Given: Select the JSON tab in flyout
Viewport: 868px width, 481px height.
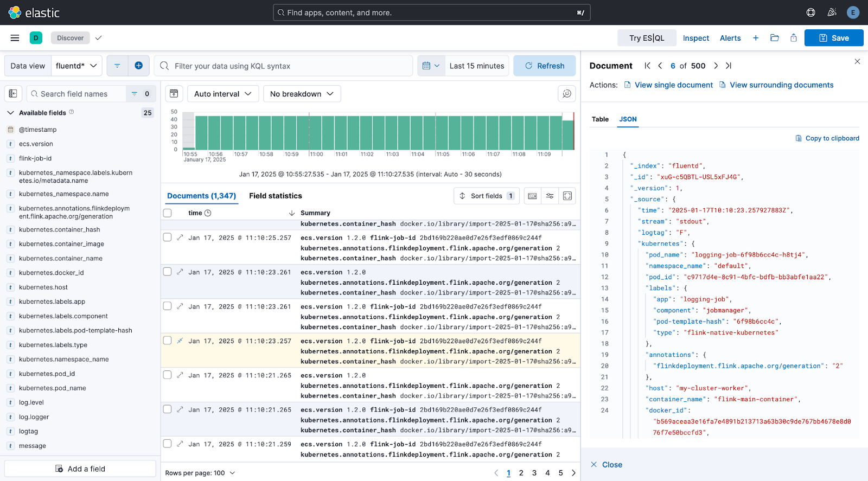Looking at the screenshot, I should [x=628, y=119].
